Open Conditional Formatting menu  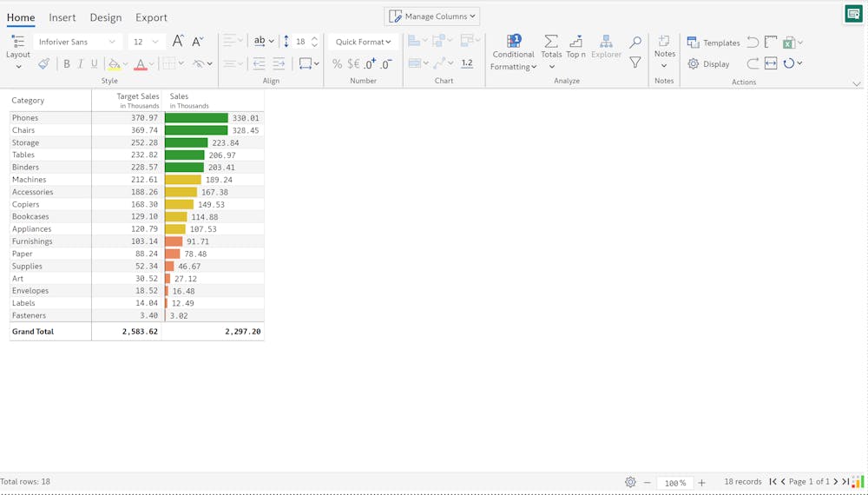[513, 53]
